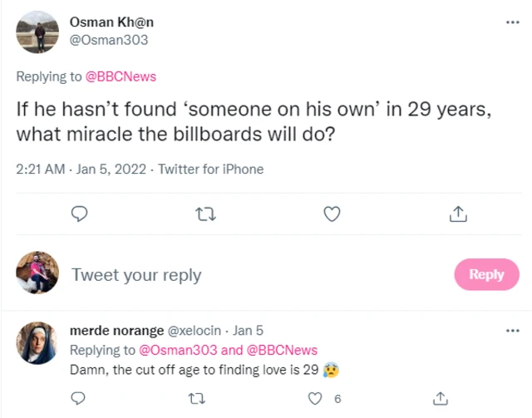Share Osman's tweet via share icon
Screen dimensions: 532x418
coord(458,214)
